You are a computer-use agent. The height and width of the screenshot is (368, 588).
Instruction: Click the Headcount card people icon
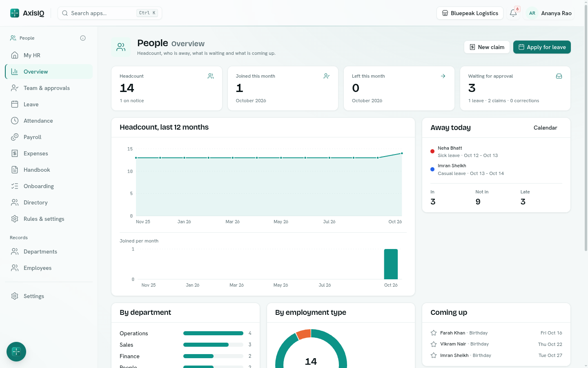point(211,76)
